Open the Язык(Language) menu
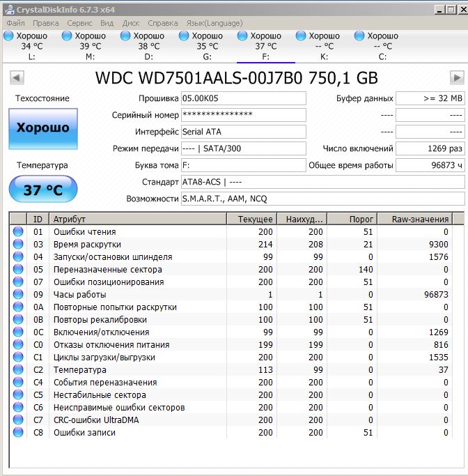468x476 pixels. click(214, 23)
